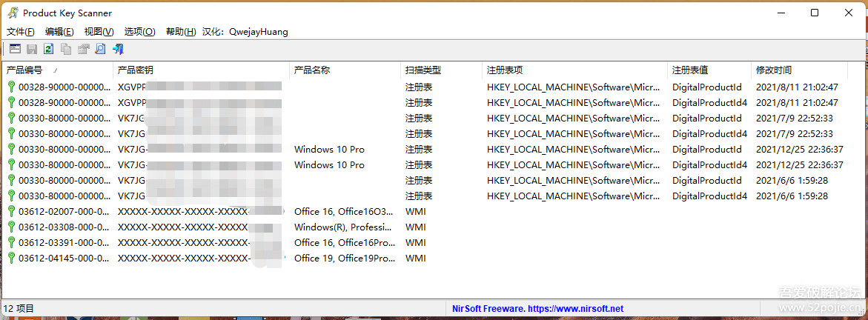Sort by the 注册表项 column header
Image resolution: width=868 pixels, height=320 pixels.
[x=574, y=70]
